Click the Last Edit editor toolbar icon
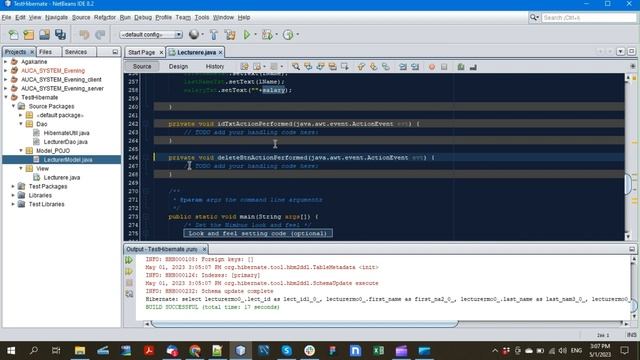640x360 pixels. point(244,67)
